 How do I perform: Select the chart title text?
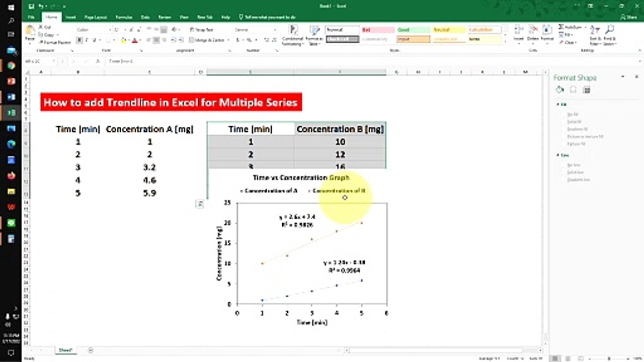coord(301,177)
